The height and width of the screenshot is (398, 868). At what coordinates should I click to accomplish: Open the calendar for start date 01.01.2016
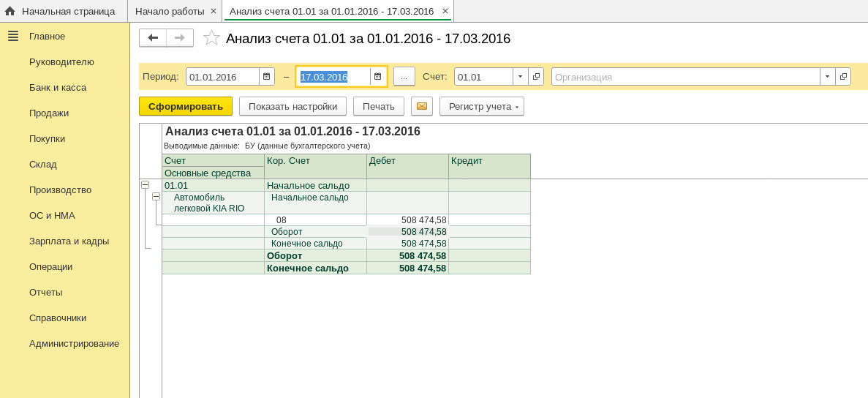click(267, 77)
